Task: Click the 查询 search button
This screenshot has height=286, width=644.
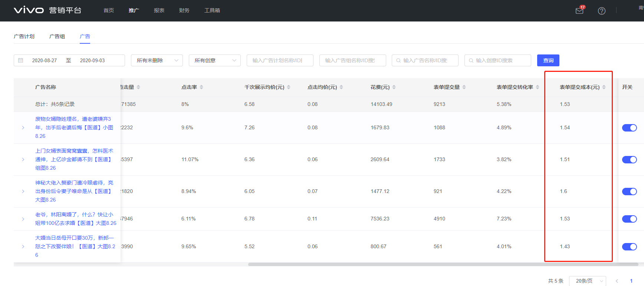Action: point(548,60)
